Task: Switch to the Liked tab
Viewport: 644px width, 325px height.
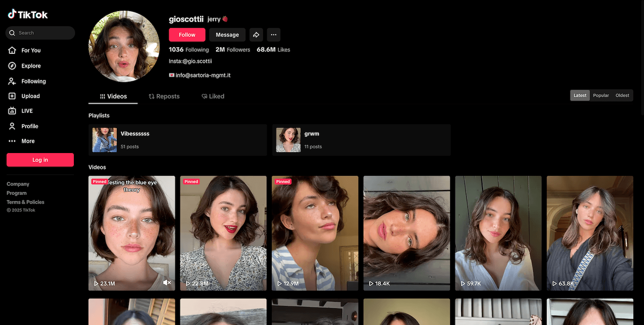Action: [213, 96]
